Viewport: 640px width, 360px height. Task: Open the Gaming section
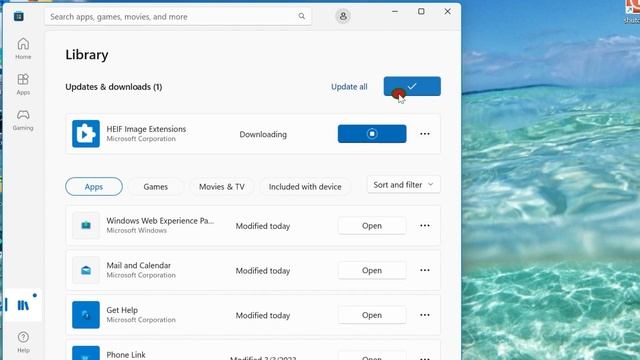23,120
